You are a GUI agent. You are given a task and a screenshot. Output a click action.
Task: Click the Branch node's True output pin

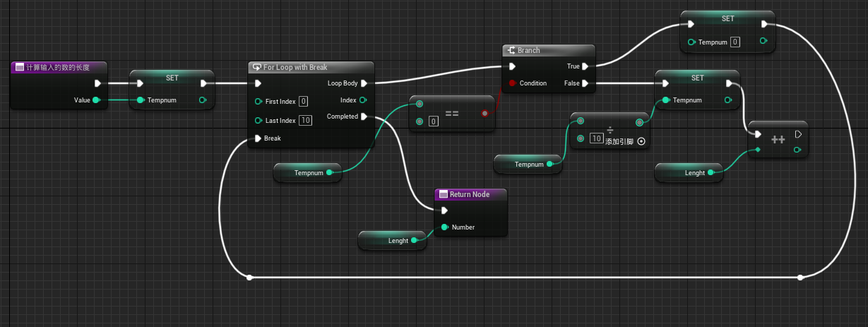point(584,66)
